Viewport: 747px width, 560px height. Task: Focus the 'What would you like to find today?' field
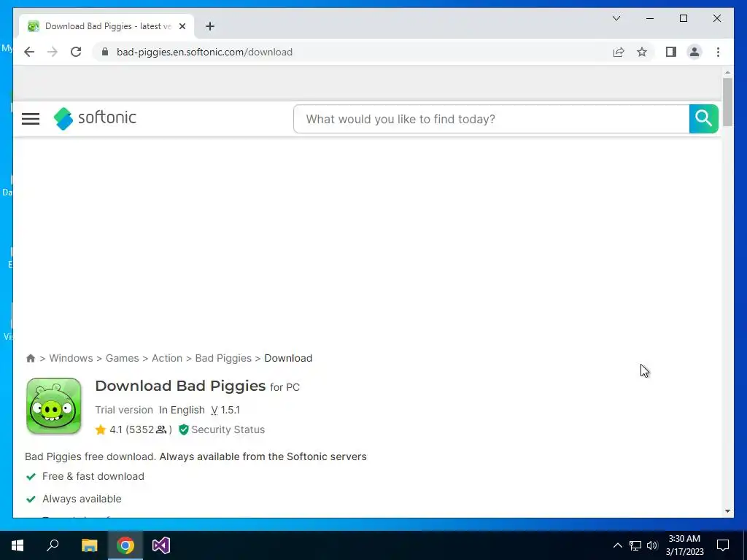[x=491, y=119]
